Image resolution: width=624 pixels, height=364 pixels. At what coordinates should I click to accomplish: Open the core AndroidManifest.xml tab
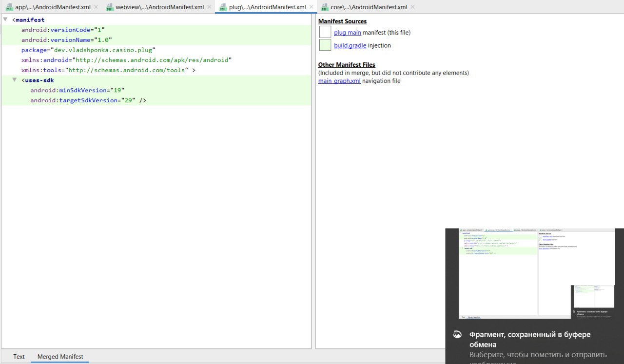tap(369, 7)
